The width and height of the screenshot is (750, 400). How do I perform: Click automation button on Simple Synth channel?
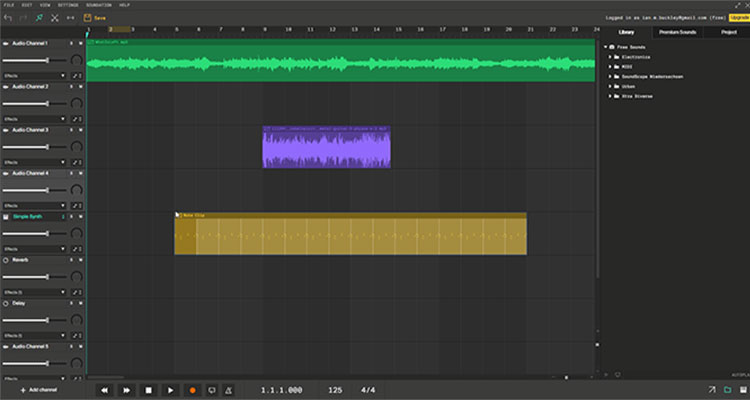pos(77,249)
